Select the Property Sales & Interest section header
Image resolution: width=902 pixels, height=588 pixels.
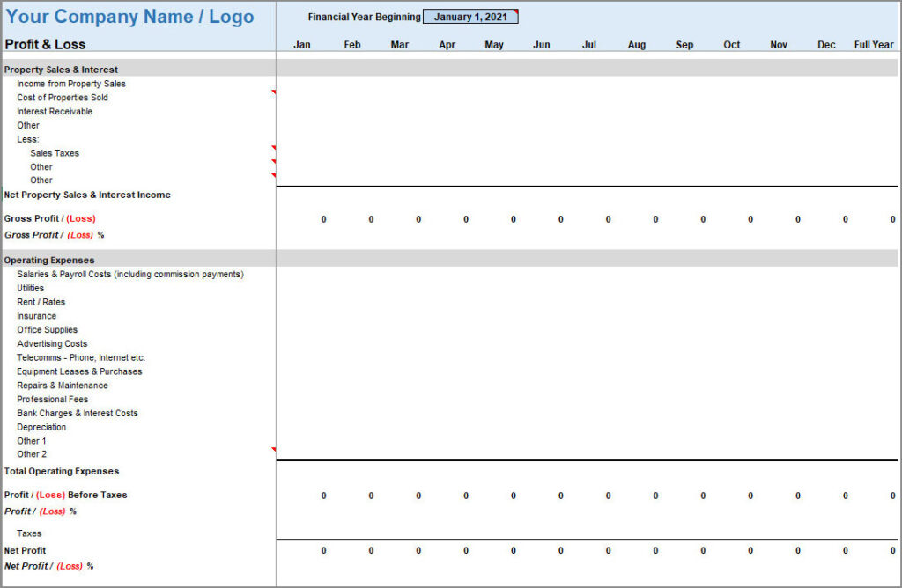pos(61,70)
